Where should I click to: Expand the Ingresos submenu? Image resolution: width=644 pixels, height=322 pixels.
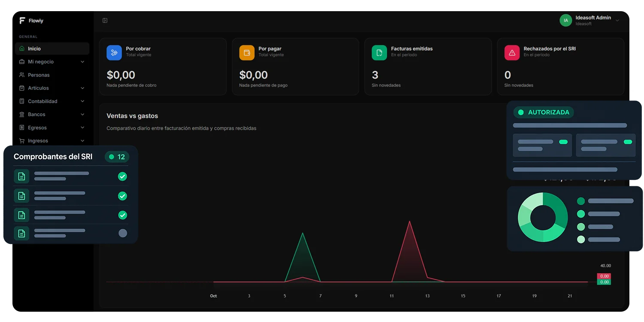point(82,141)
